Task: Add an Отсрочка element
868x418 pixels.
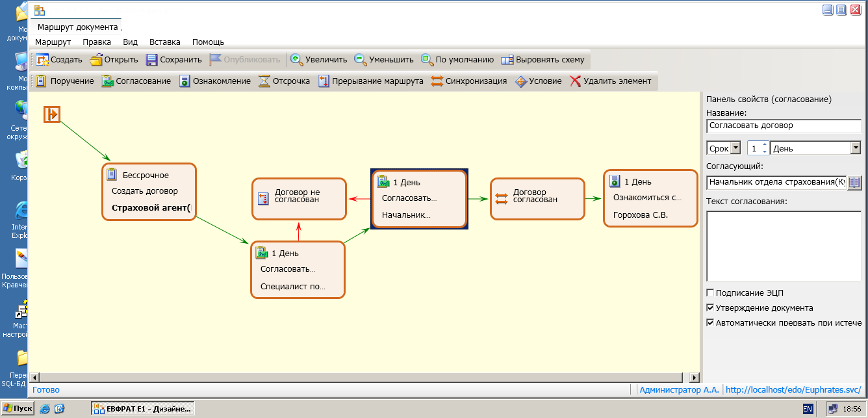Action: (284, 81)
